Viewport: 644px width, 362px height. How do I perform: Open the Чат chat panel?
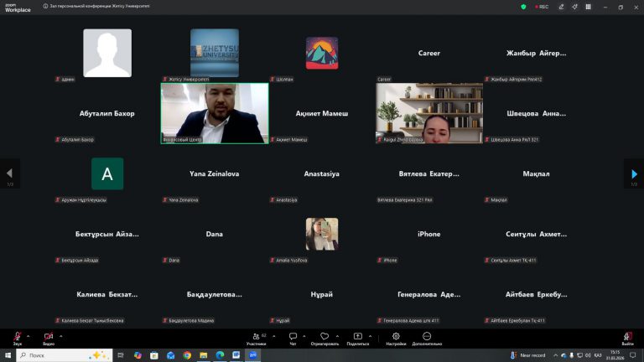point(293,337)
